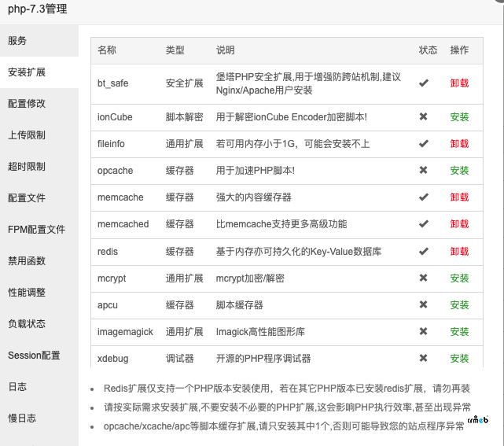Image resolution: width=504 pixels, height=446 pixels.
Task: Install the opcache extension
Action: [459, 171]
